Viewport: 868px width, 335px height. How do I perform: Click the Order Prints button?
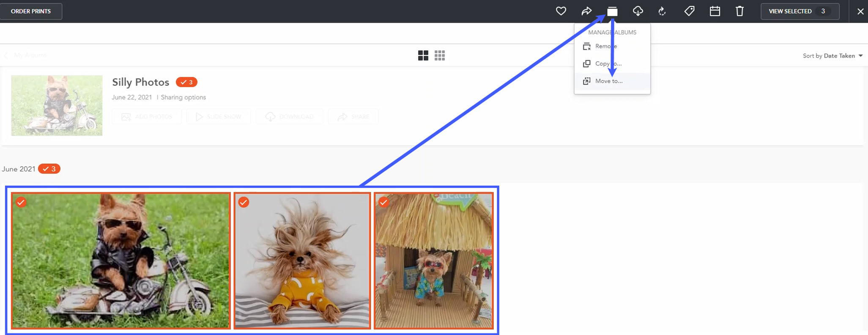[x=31, y=11]
